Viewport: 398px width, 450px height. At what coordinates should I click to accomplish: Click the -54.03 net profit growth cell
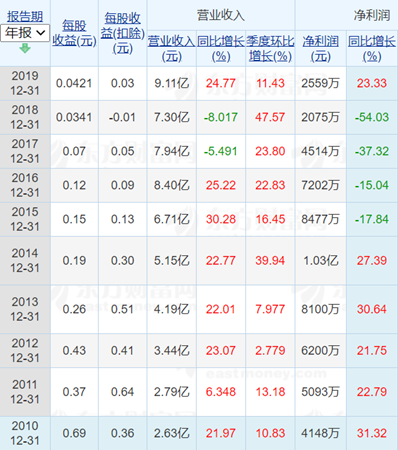pyautogui.click(x=372, y=117)
